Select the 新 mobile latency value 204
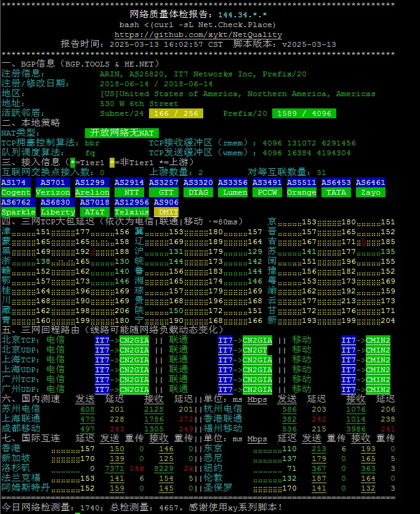Viewport: 420px width, 514px height. pos(388,320)
